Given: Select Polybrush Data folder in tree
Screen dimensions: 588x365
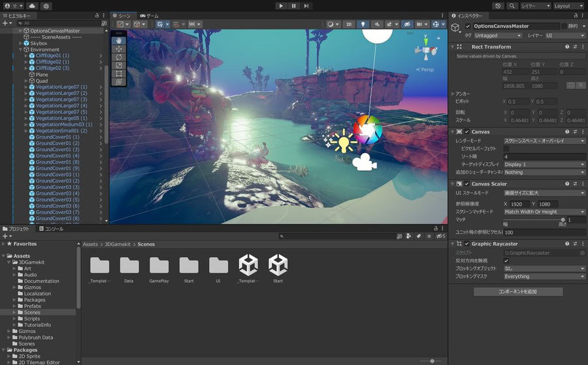Looking at the screenshot, I should pos(35,338).
